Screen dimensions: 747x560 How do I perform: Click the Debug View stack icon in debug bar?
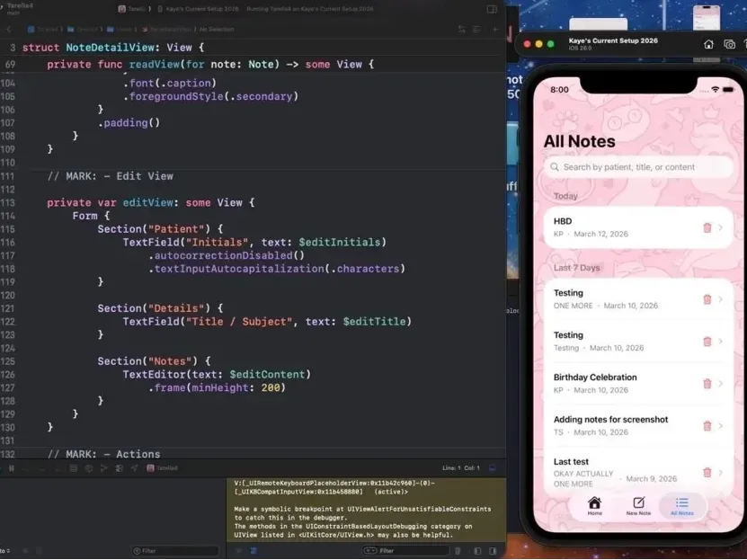[x=74, y=468]
